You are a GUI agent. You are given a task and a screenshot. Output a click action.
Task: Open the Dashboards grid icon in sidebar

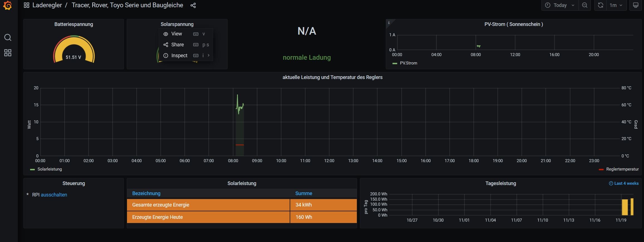coord(8,53)
